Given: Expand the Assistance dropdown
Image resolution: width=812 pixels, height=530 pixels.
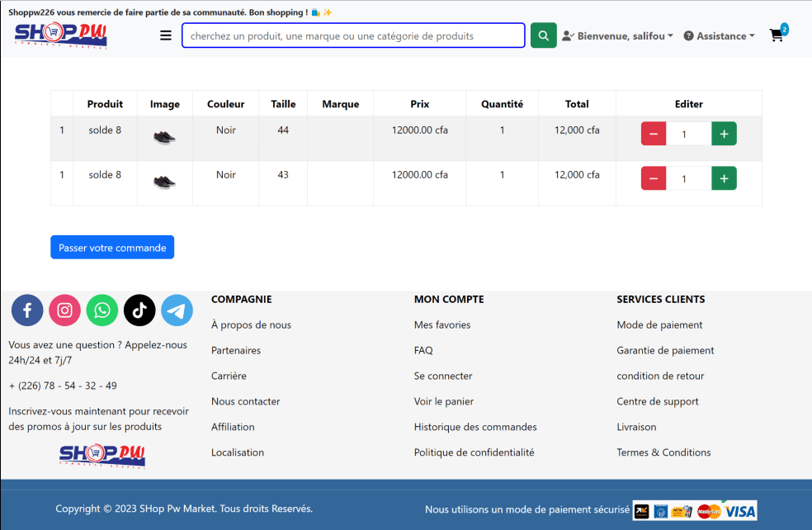Looking at the screenshot, I should [x=720, y=35].
